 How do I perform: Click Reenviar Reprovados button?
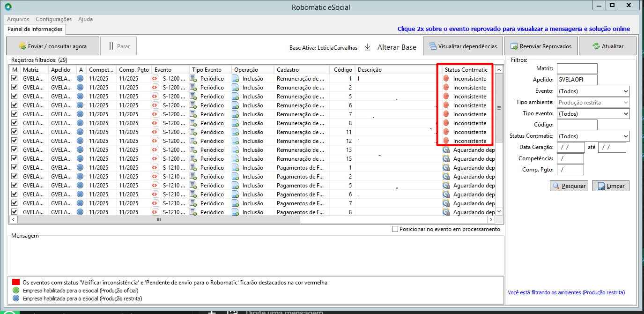[x=540, y=46]
